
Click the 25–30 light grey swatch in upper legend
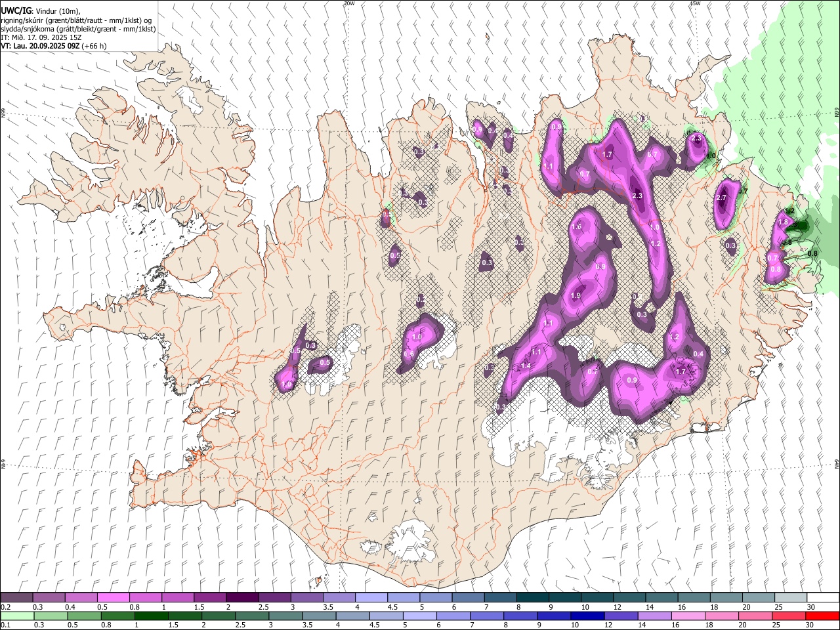click(x=791, y=598)
